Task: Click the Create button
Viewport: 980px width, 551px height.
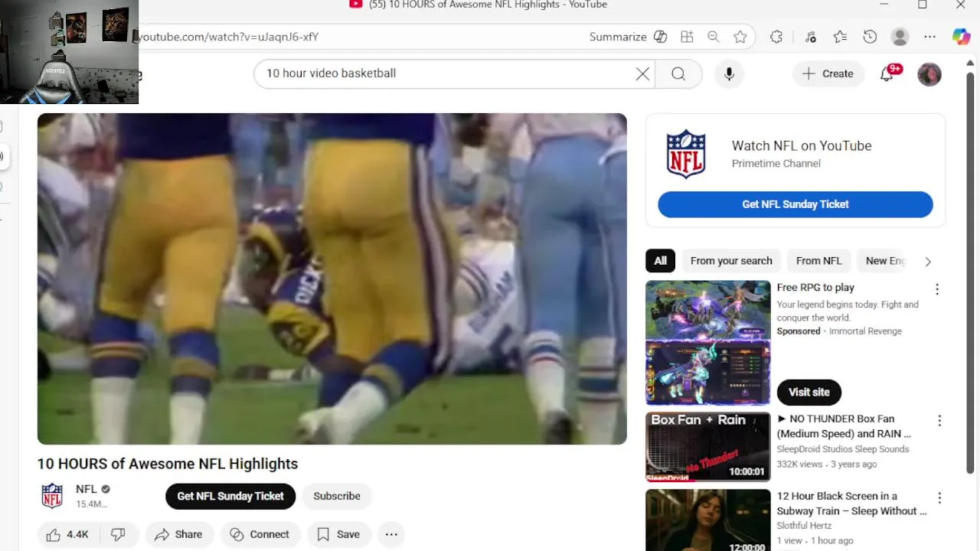Action: point(828,73)
